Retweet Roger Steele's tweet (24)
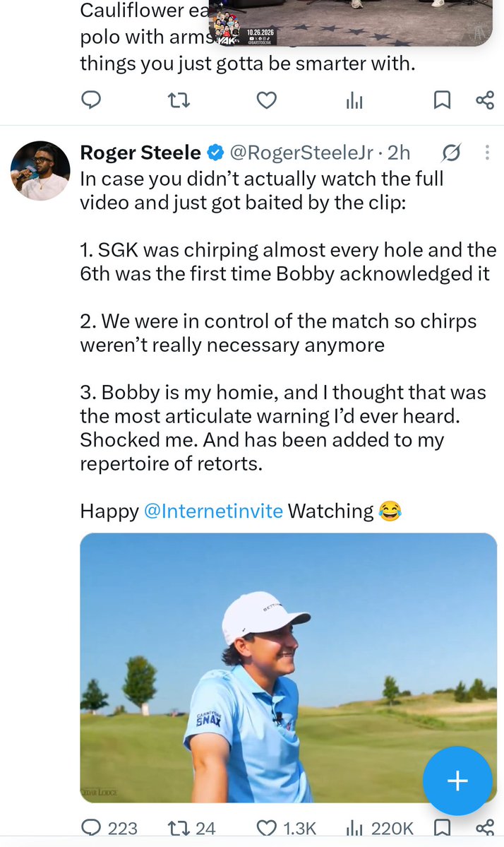 (x=191, y=827)
